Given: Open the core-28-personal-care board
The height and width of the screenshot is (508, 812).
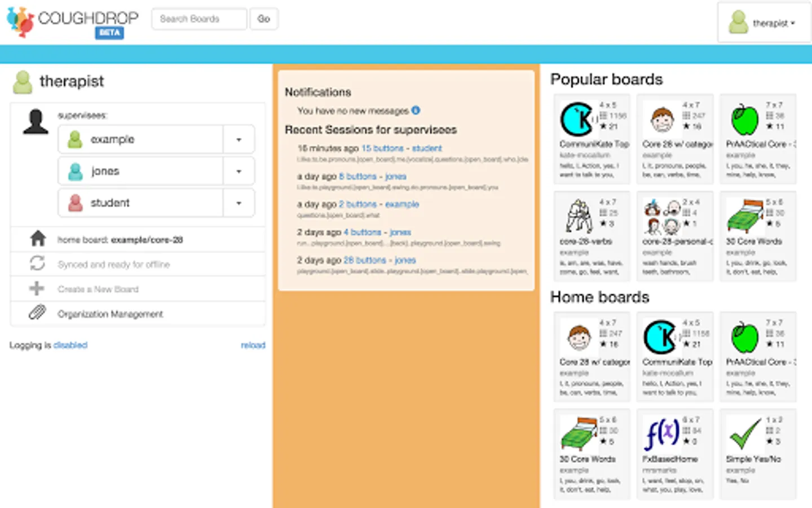Looking at the screenshot, I should [x=675, y=236].
